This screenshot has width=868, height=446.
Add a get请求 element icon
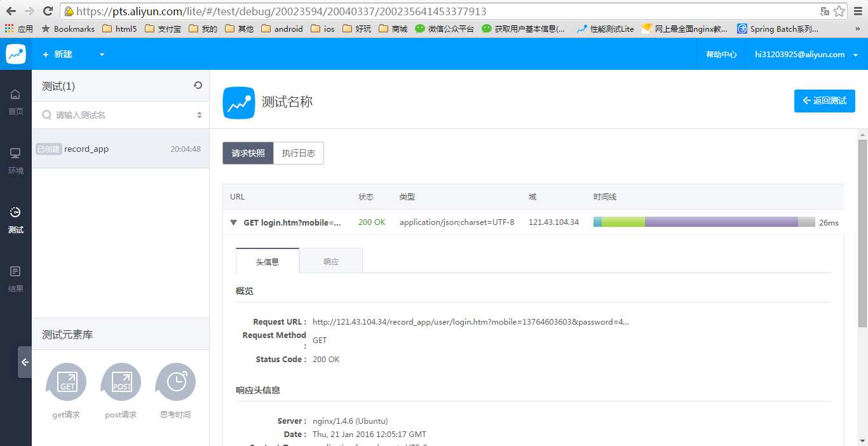[67, 382]
